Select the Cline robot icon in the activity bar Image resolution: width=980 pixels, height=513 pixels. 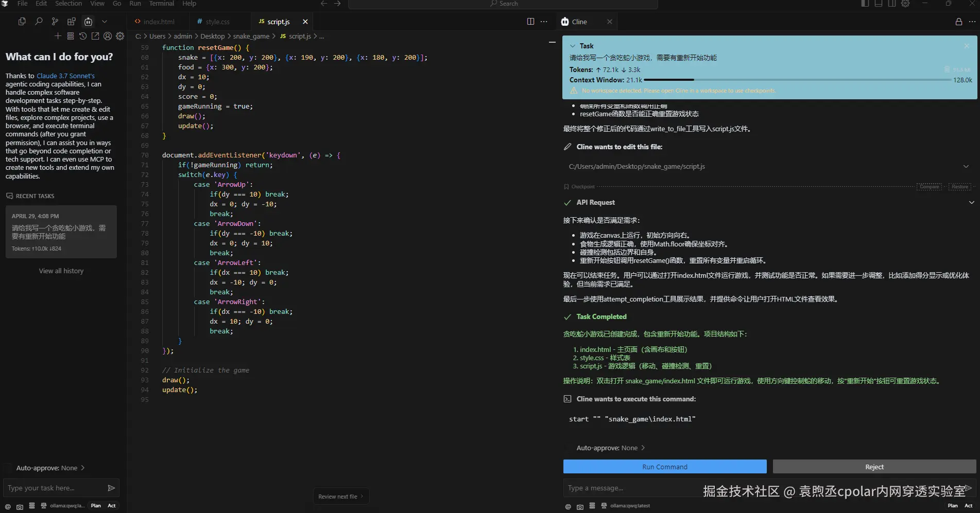click(x=89, y=22)
